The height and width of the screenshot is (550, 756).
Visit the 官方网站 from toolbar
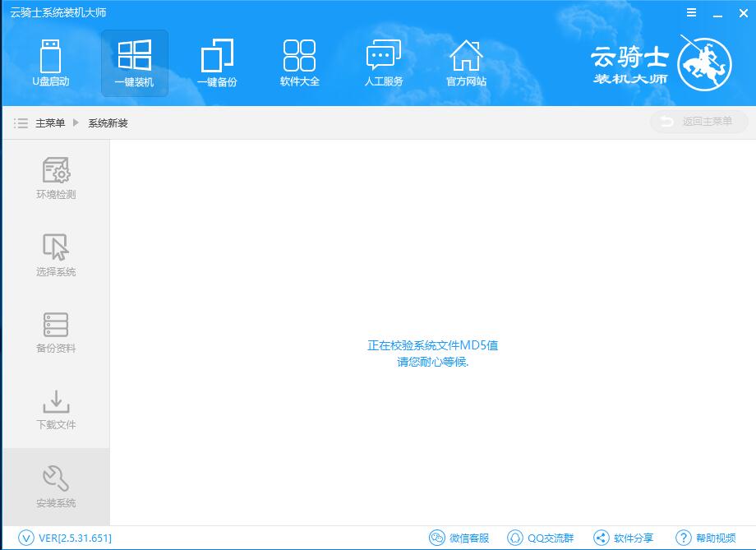pyautogui.click(x=467, y=62)
